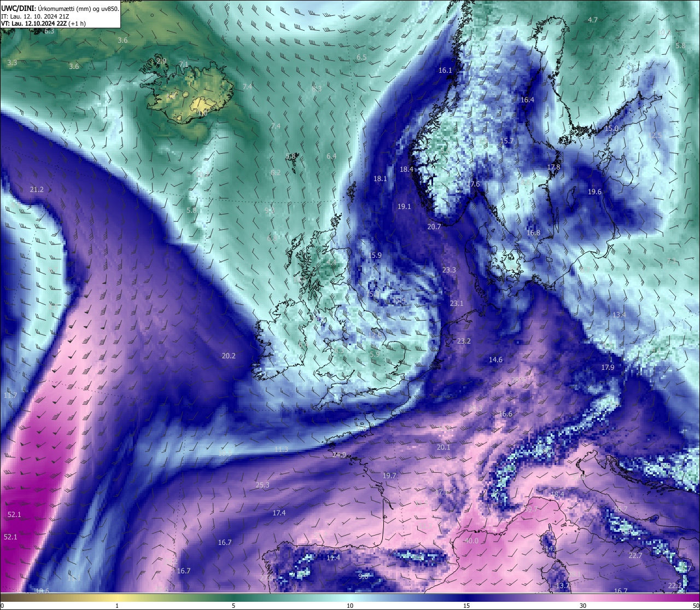This screenshot has height=610, width=700.
Task: Click the 20.7 value near southern Norway
Action: click(x=434, y=226)
